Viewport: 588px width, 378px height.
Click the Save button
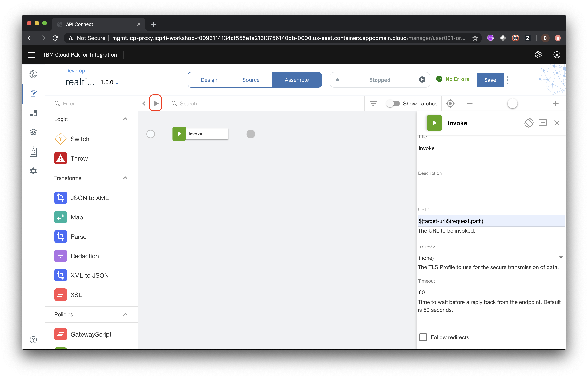(x=490, y=80)
